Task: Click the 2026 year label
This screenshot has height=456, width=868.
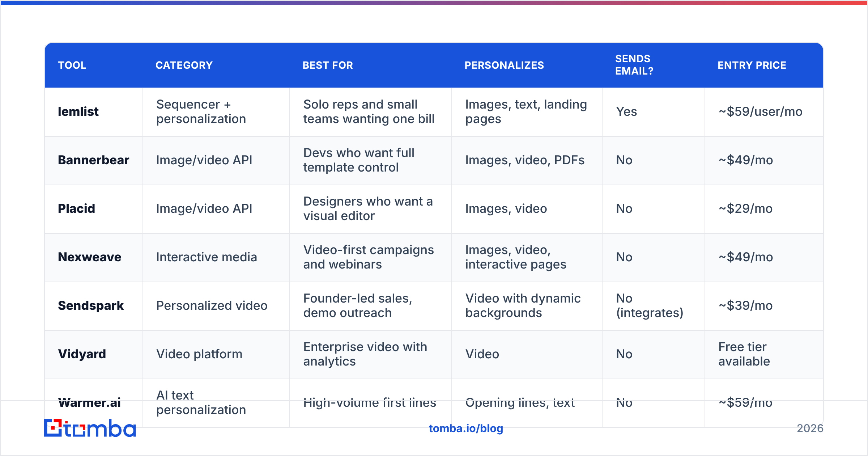Action: coord(810,428)
